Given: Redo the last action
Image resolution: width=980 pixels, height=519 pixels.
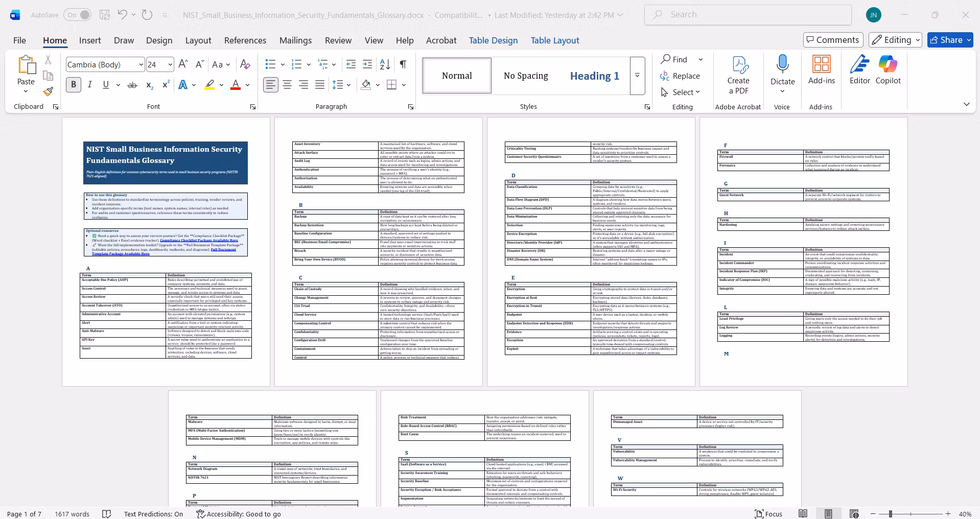Looking at the screenshot, I should [x=147, y=15].
